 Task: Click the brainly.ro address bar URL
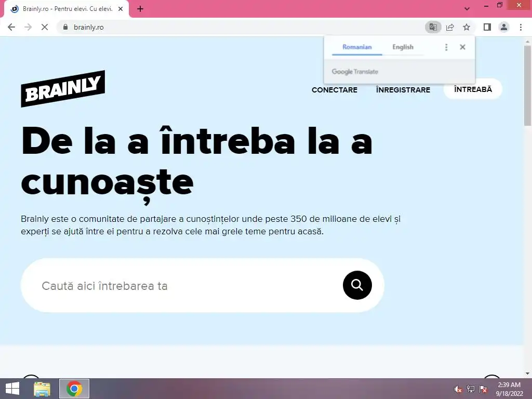[x=88, y=27]
